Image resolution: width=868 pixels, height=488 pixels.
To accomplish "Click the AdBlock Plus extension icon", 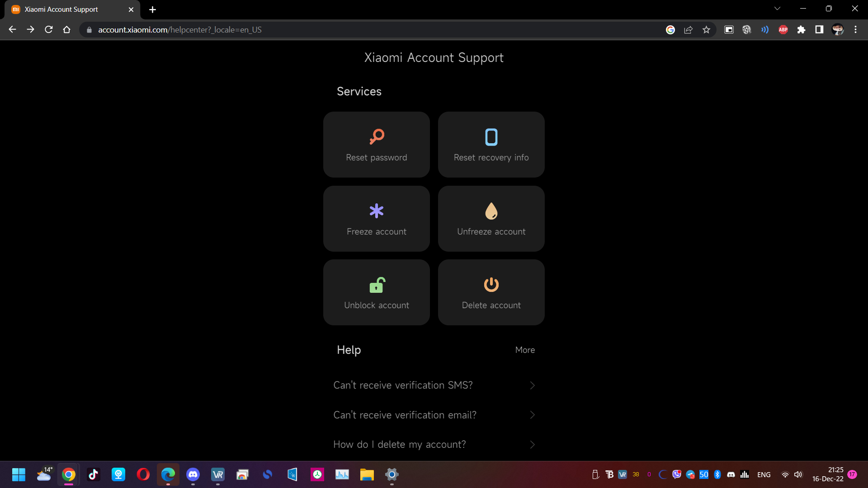I will pos(783,30).
